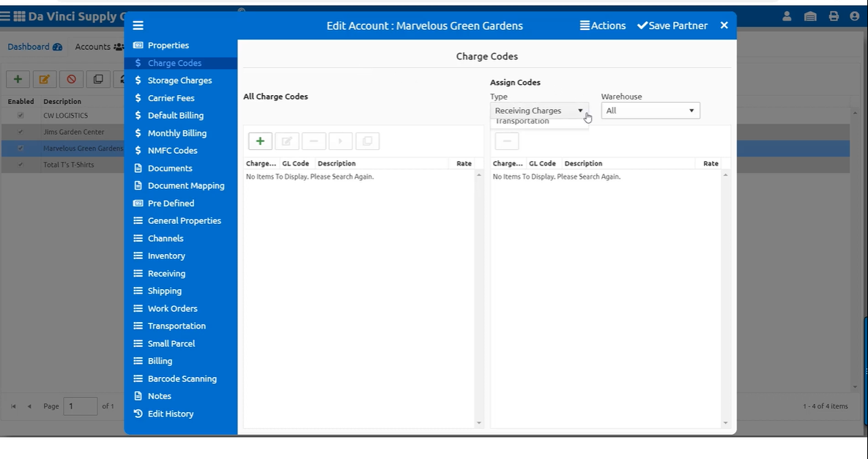Click the orange edit account icon
Screen dimensions: 868x459
[44, 79]
